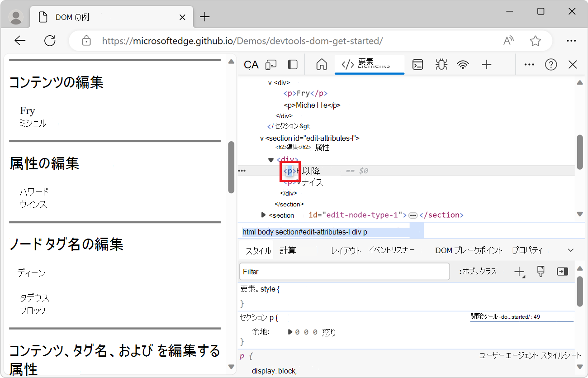Open DevTools help question mark

point(551,64)
